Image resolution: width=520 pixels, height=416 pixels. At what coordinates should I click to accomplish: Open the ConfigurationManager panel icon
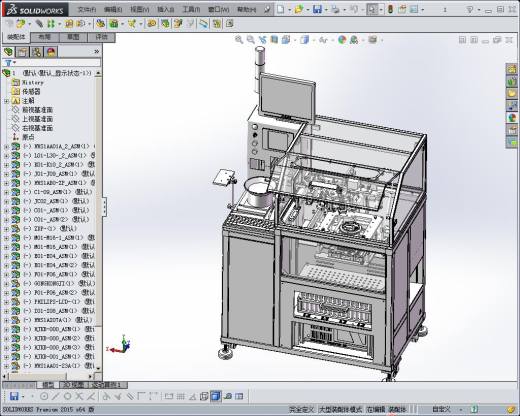click(x=37, y=52)
